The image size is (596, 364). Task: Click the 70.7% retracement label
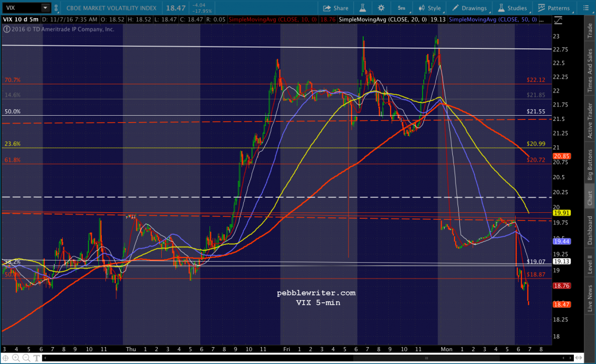click(x=13, y=80)
